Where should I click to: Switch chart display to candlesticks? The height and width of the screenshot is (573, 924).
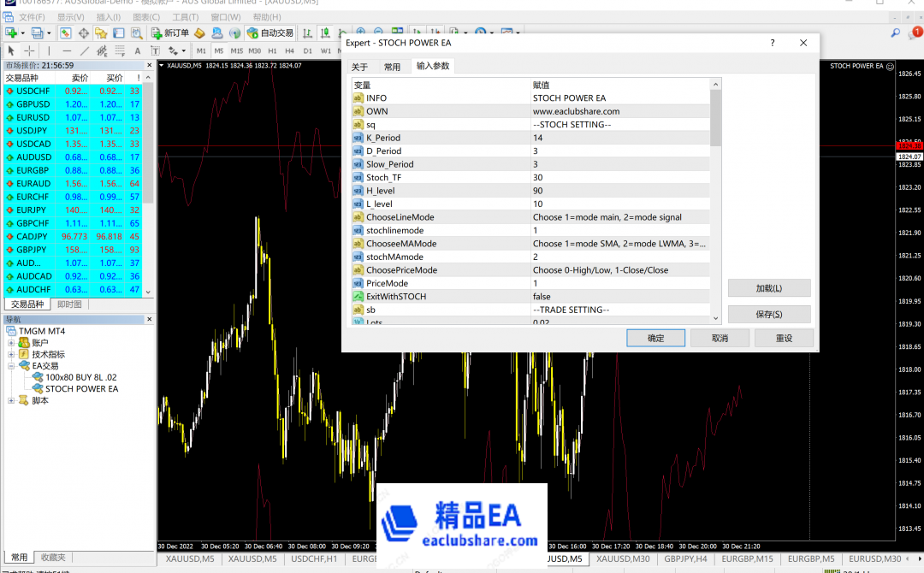click(325, 32)
